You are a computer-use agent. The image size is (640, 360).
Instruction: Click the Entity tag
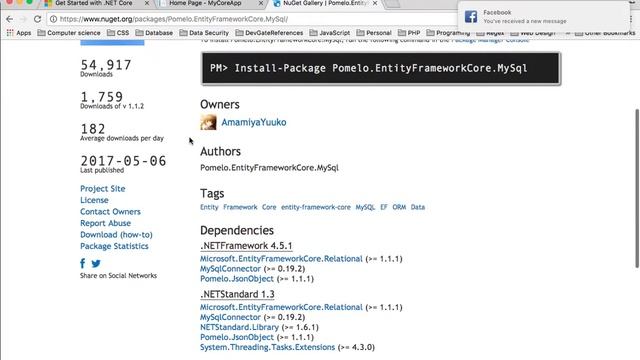(x=209, y=207)
